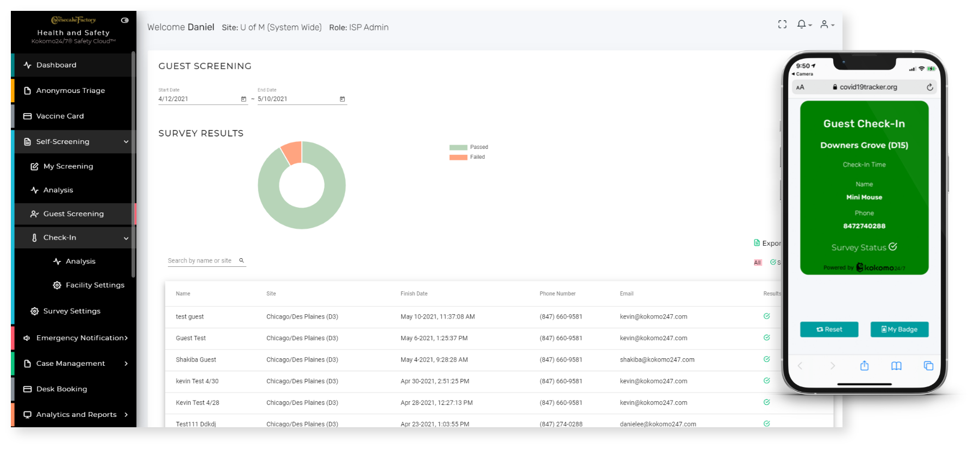Tap the covid19tracker.org address bar
The width and height of the screenshot is (980, 468).
(x=865, y=87)
